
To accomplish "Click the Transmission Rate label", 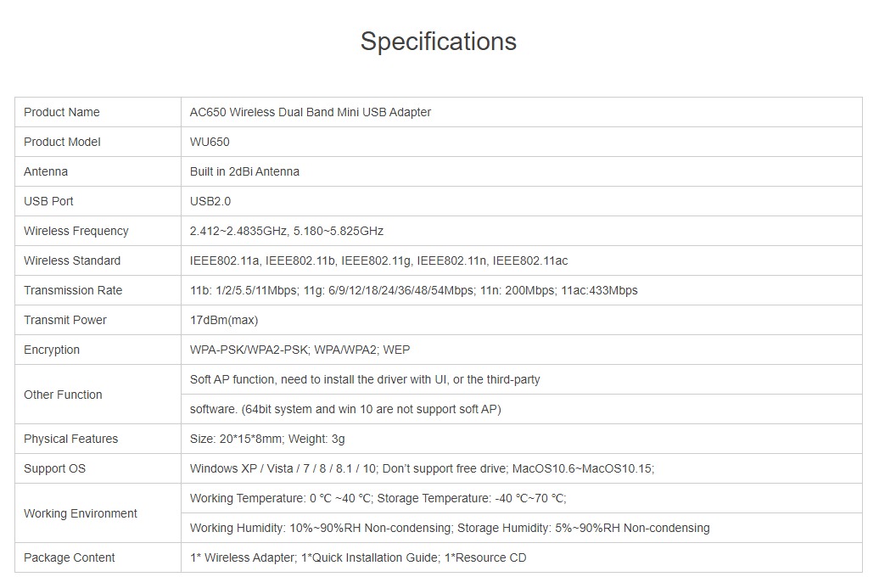I will (x=73, y=290).
